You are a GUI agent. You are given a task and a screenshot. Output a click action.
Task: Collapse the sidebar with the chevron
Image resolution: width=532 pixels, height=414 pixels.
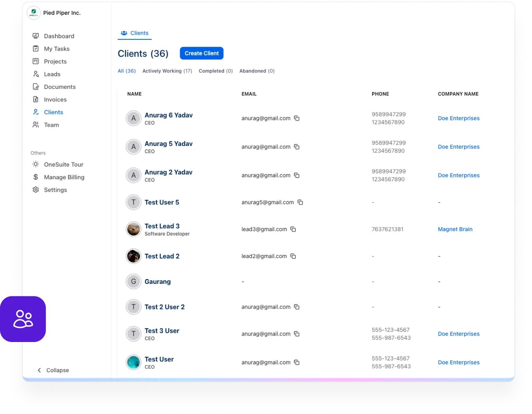point(39,370)
